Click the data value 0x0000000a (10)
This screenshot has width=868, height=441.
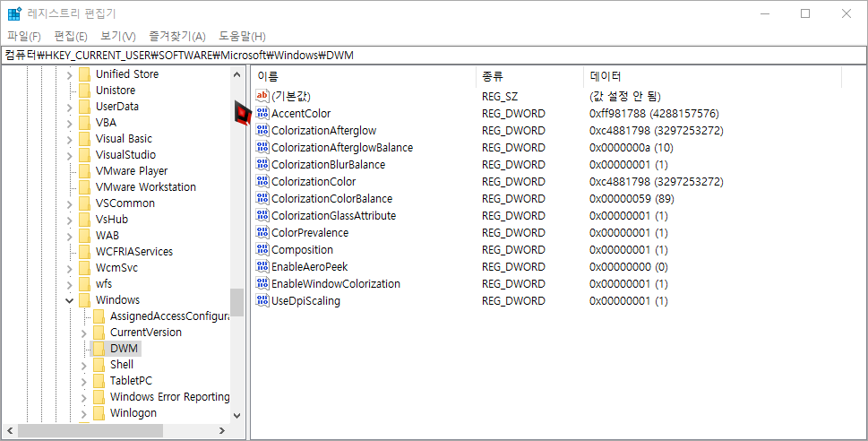[x=632, y=147]
